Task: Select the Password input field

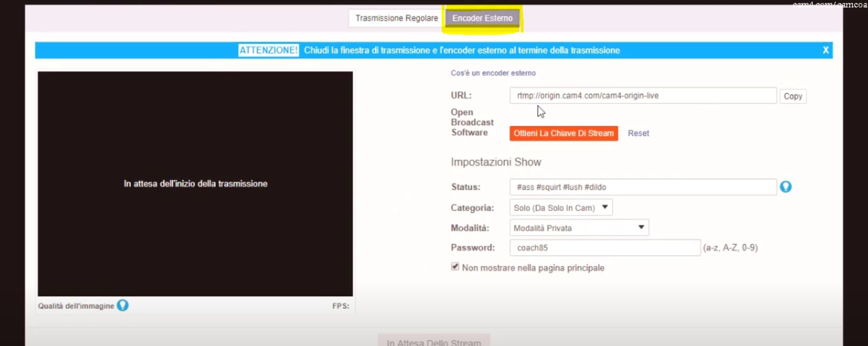Action: [x=605, y=248]
